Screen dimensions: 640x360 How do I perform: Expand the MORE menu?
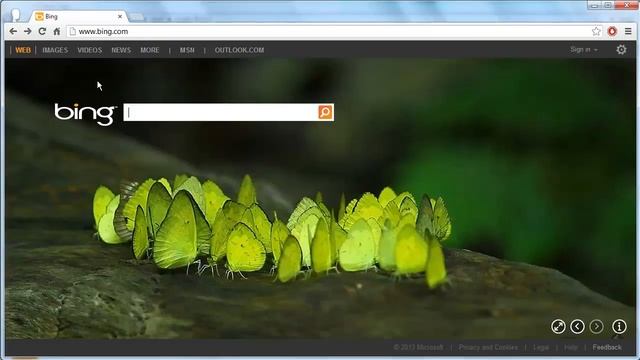coord(150,50)
